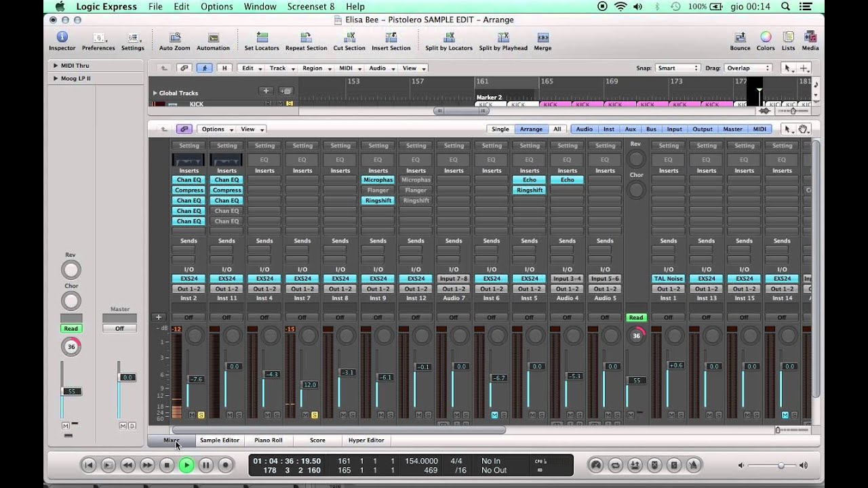Click the Rewind transport button
868x488 pixels.
[127, 465]
